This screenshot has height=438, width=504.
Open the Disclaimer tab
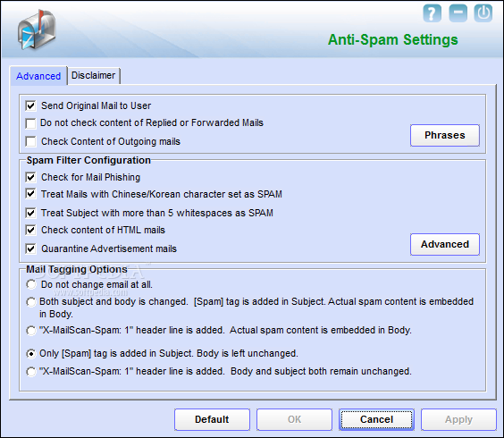coord(93,75)
